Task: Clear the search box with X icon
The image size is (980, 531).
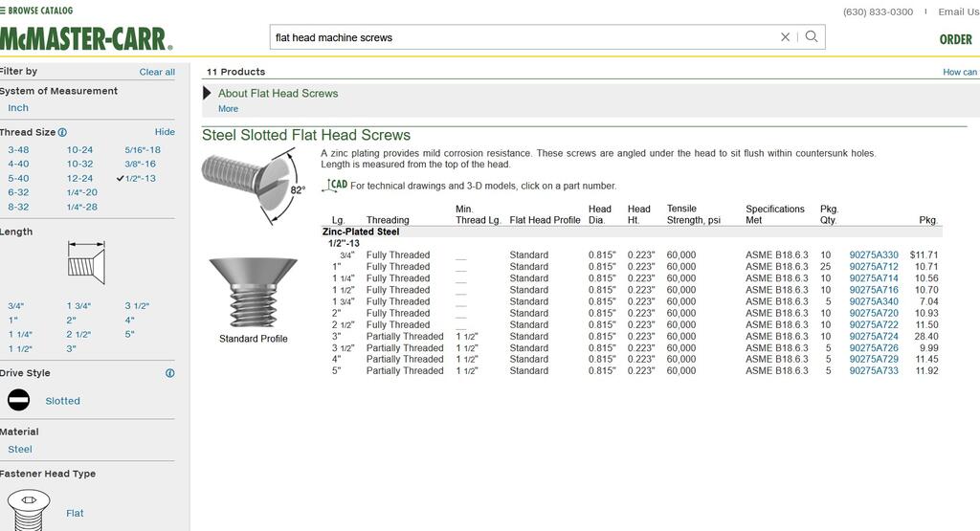Action: [x=785, y=37]
